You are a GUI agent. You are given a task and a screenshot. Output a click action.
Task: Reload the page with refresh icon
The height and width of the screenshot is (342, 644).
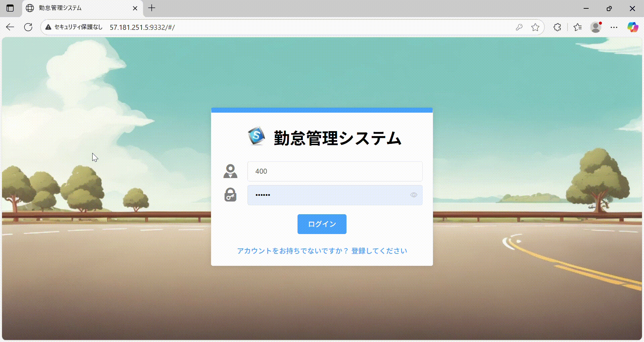[x=28, y=27]
